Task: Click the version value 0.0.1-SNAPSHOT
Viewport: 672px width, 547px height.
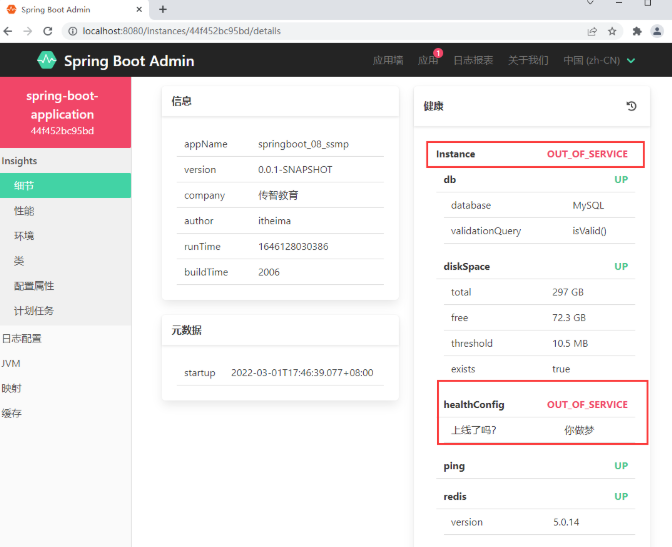Action: [x=295, y=170]
